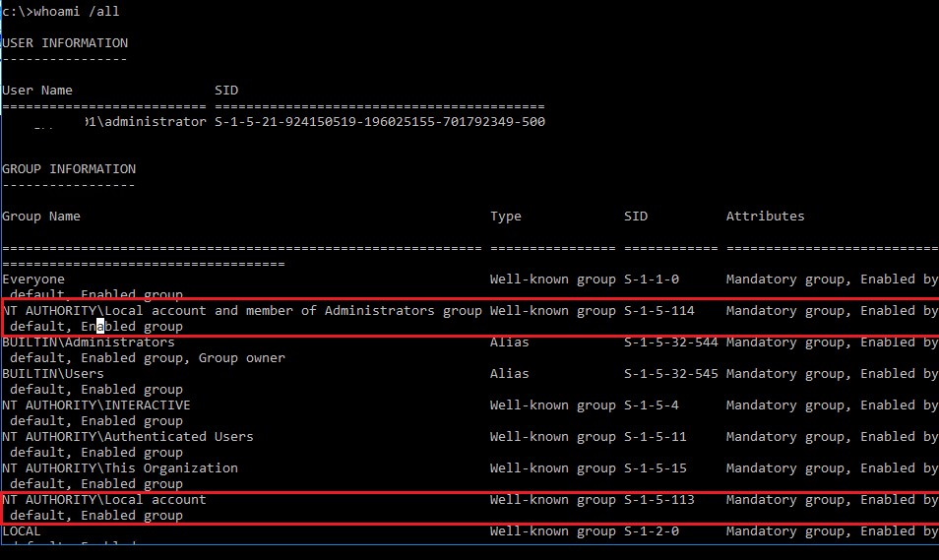Click the SID value S-1-5-15

click(656, 468)
